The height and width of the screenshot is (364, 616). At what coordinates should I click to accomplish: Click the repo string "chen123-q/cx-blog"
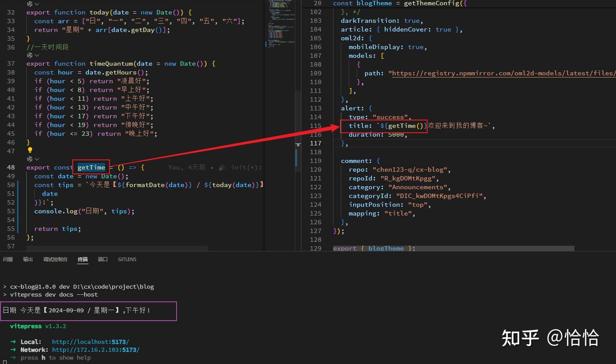click(410, 170)
